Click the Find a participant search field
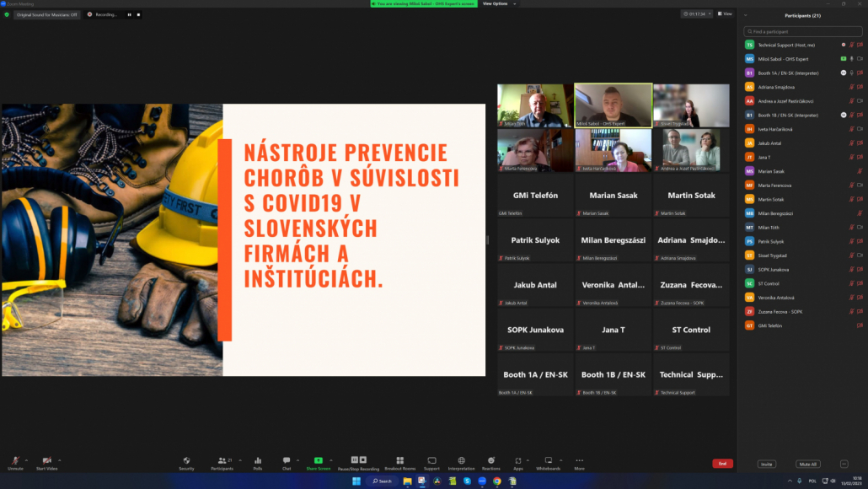The height and width of the screenshot is (489, 868). (x=803, y=31)
